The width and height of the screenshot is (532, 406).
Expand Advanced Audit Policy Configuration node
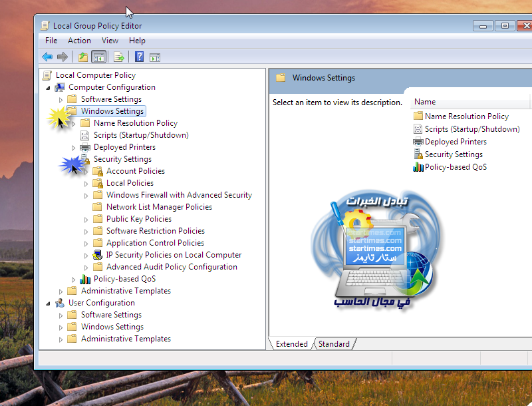[86, 268]
